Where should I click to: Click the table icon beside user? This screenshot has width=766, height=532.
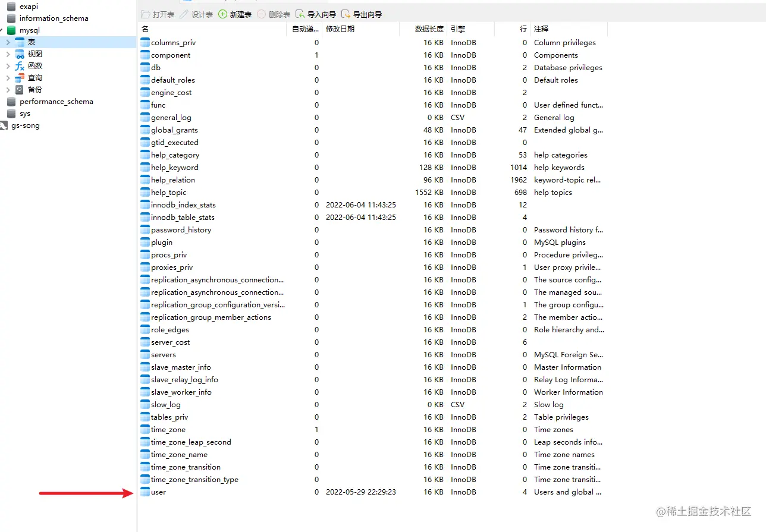click(145, 492)
